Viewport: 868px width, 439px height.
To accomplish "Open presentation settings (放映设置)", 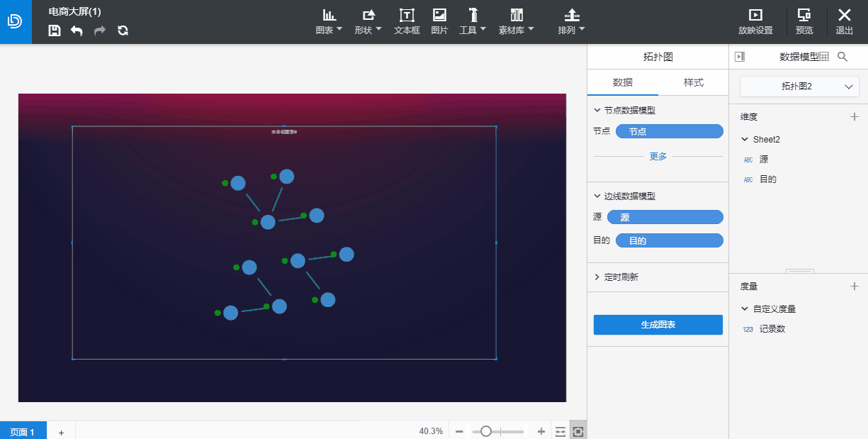I will pyautogui.click(x=755, y=21).
